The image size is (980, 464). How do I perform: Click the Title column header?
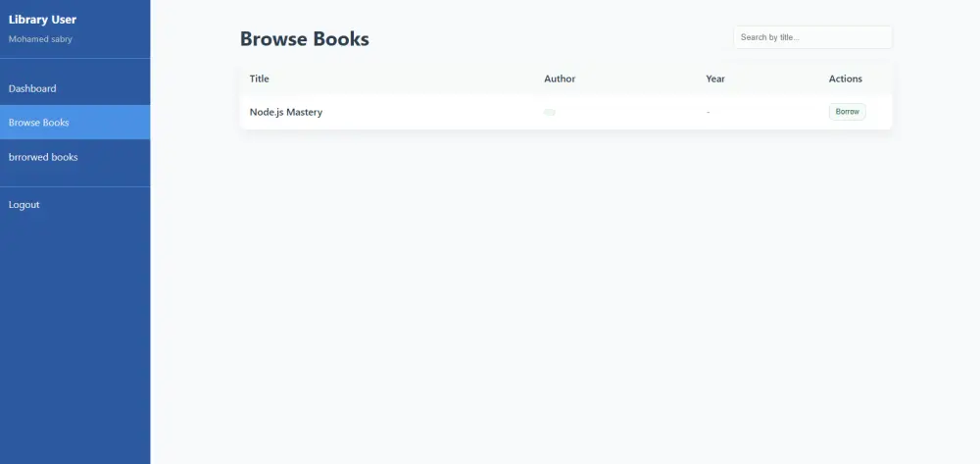click(260, 78)
